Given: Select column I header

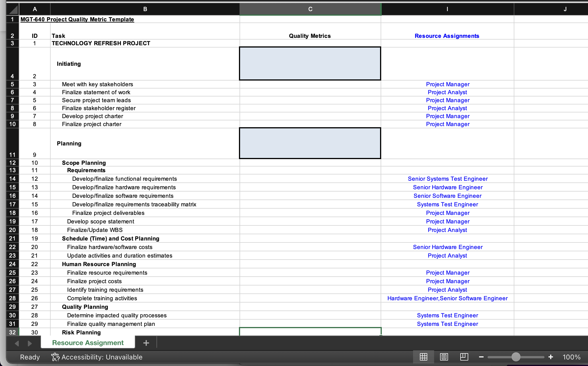Looking at the screenshot, I should pyautogui.click(x=447, y=9).
